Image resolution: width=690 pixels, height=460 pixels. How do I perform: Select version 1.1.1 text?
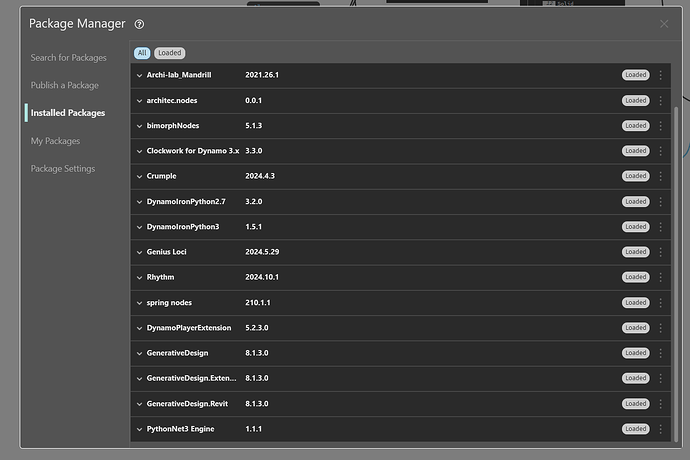coord(253,429)
